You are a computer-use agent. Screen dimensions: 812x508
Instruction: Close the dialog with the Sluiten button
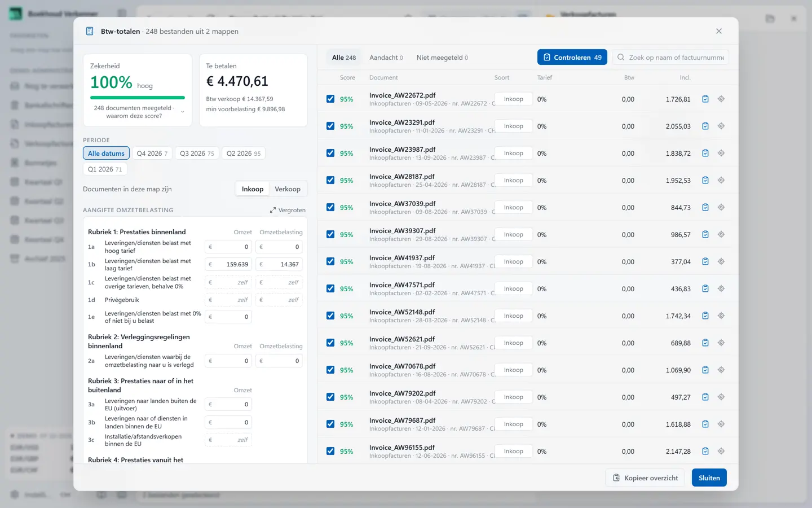click(x=709, y=478)
